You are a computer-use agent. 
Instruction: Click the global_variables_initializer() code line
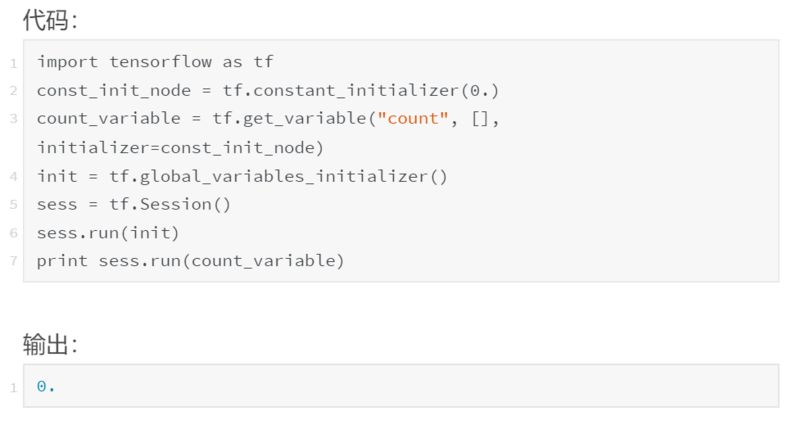pos(242,177)
